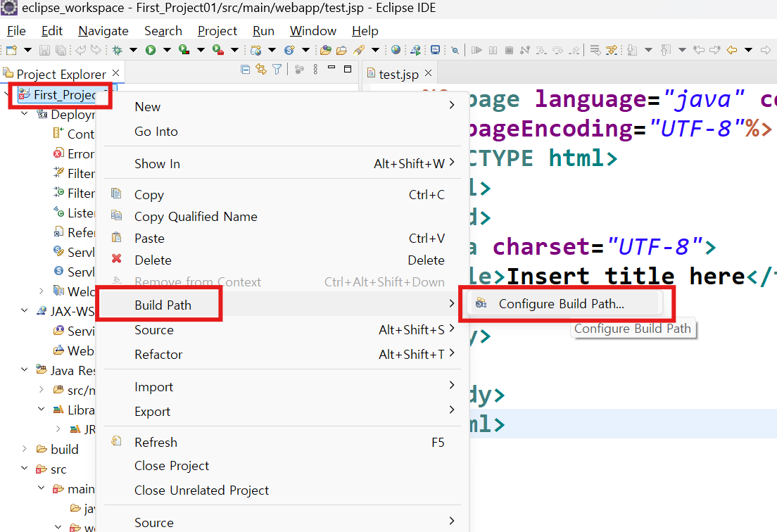The width and height of the screenshot is (777, 532).
Task: Click the Resume debug icon
Action: pyautogui.click(x=476, y=50)
